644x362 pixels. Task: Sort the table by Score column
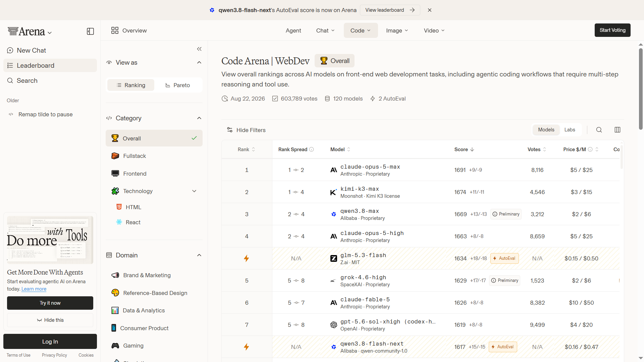pos(464,149)
